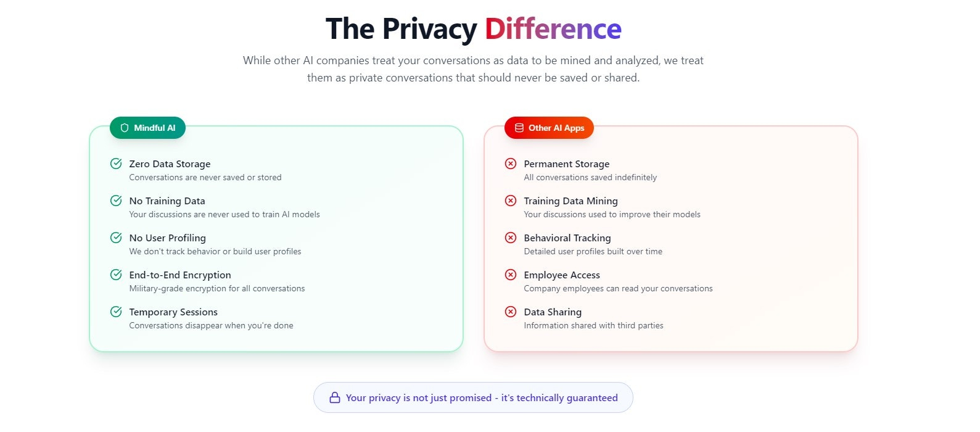980x432 pixels.
Task: Click the lock icon in the privacy guarantee pill
Action: pos(335,397)
